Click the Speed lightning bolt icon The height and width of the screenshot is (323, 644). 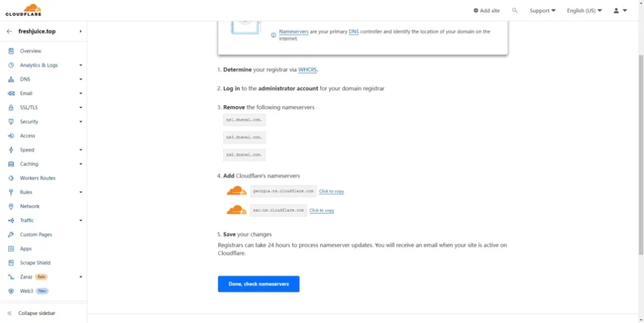(11, 150)
